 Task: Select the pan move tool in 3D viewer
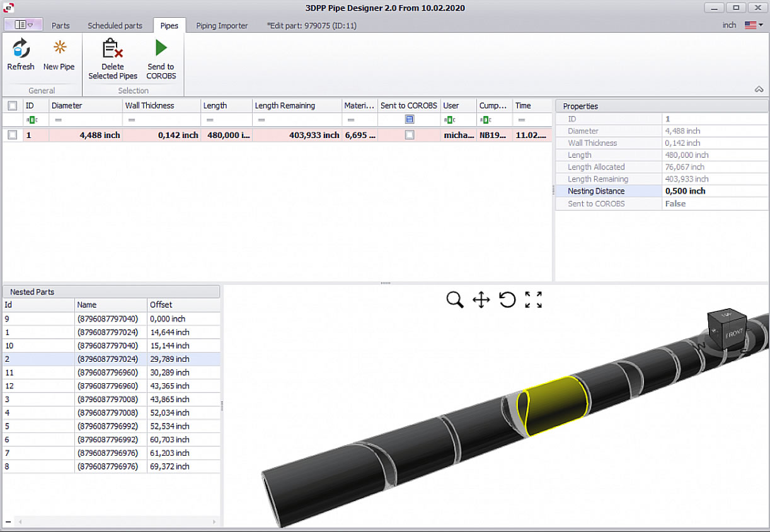(x=481, y=300)
